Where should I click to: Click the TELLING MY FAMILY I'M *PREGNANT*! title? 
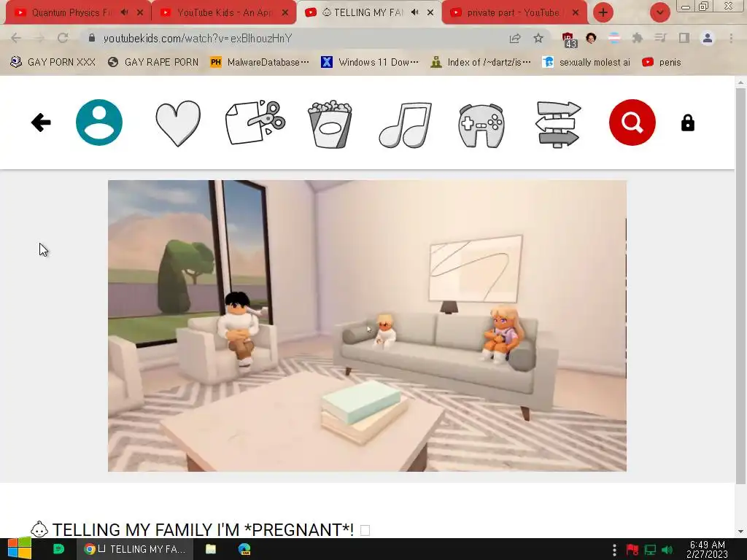point(203,529)
